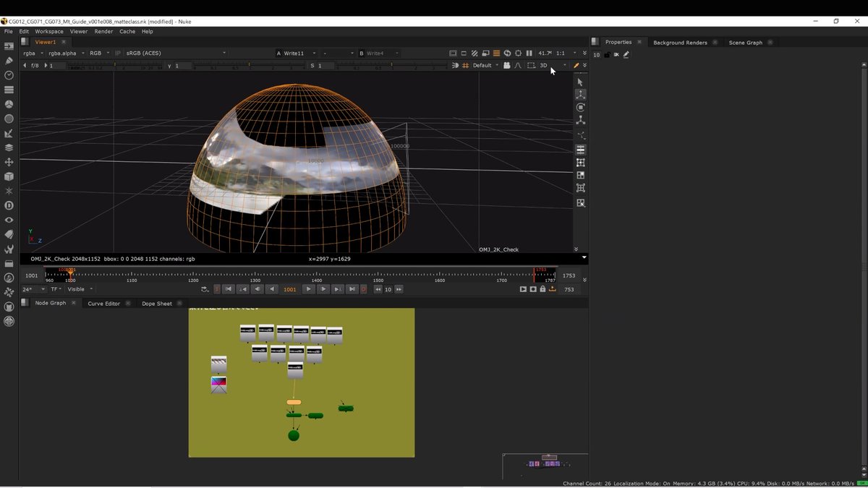Open the sRGB (ACES) viewer process dropdown
868x488 pixels.
176,53
